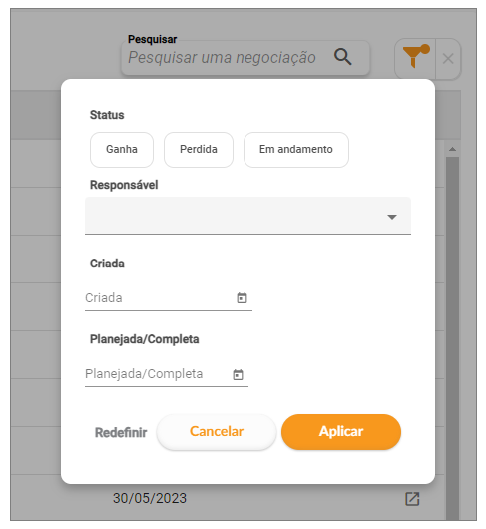486x529 pixels.
Task: Open the Planejada/Completa calendar picker icon
Action: 238,374
